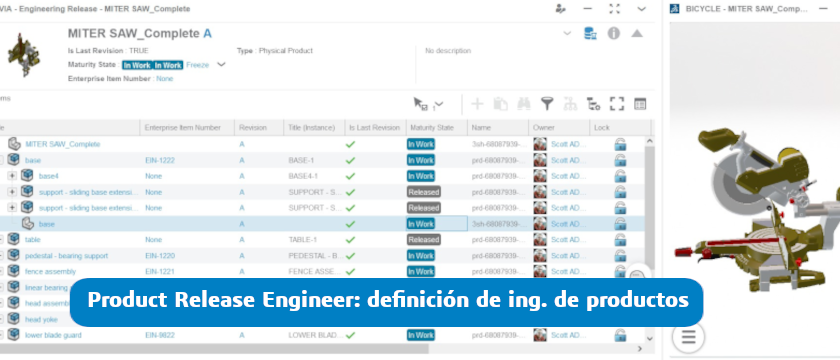
Task: Open the fence assembly item
Action: [50, 272]
